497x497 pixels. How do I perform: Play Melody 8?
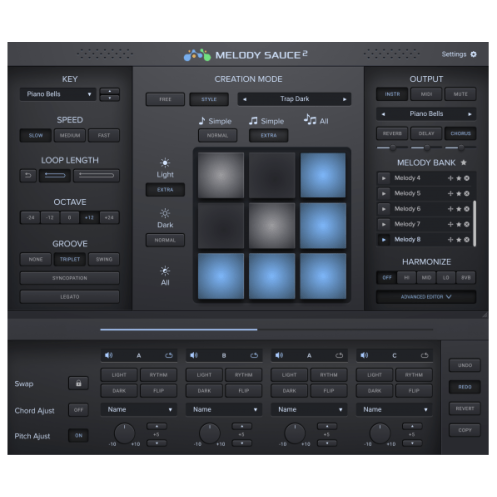pyautogui.click(x=384, y=240)
